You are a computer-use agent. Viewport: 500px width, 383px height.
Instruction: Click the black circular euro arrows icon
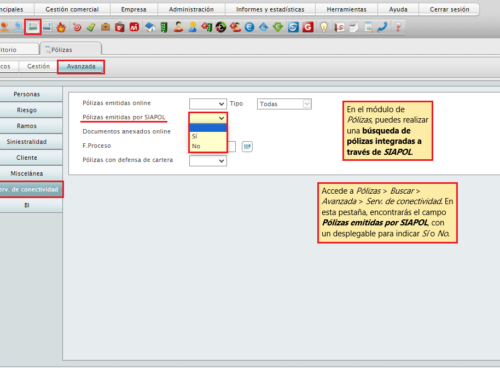click(x=221, y=27)
